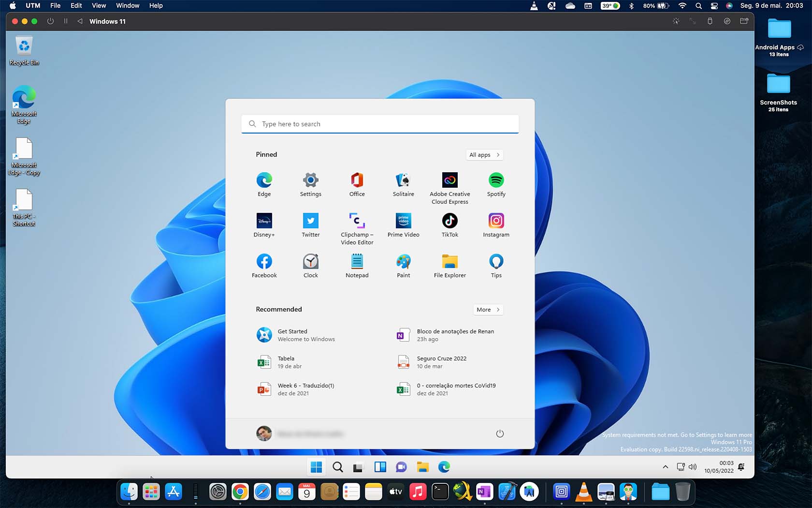Launch Disney+ app
Screen dimensions: 812x508
(264, 225)
